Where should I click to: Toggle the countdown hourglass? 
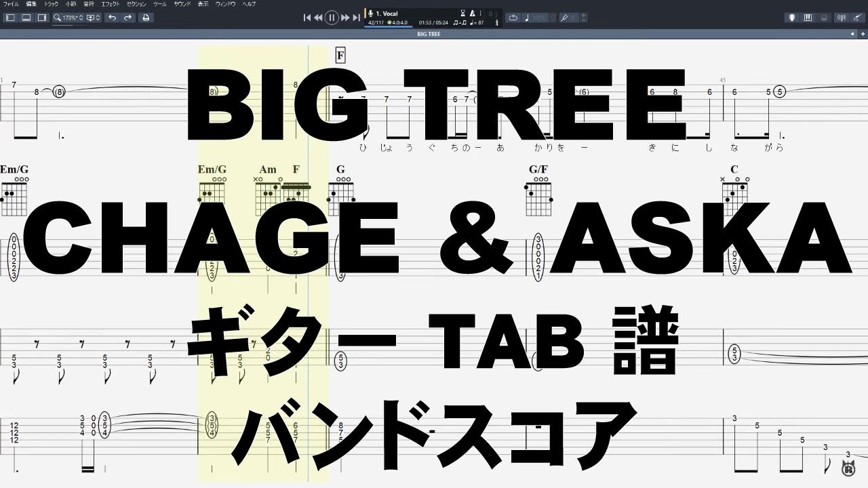463,14
